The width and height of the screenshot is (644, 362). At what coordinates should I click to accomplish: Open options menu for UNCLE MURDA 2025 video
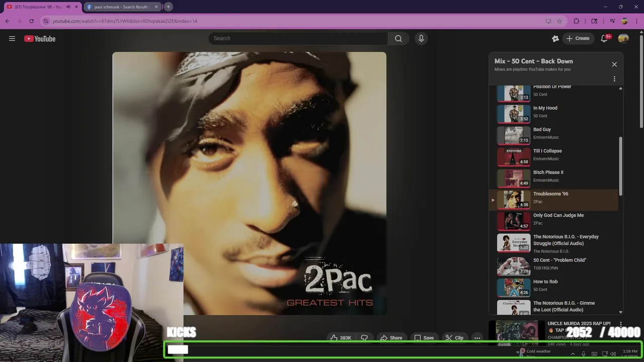pyautogui.click(x=621, y=324)
